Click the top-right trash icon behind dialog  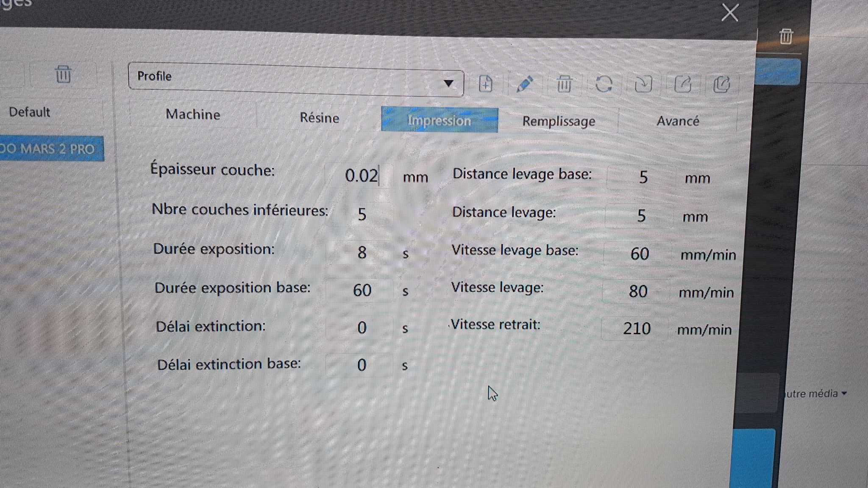coord(786,36)
